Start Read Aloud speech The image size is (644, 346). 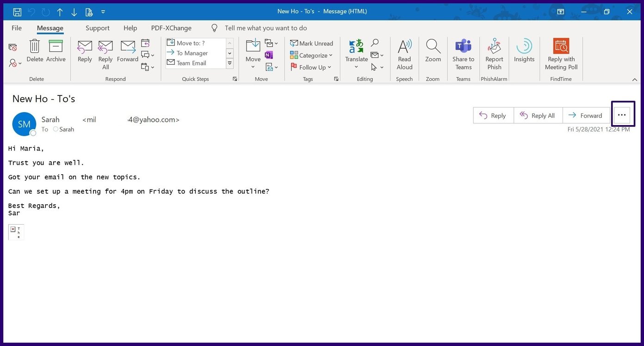pyautogui.click(x=404, y=54)
